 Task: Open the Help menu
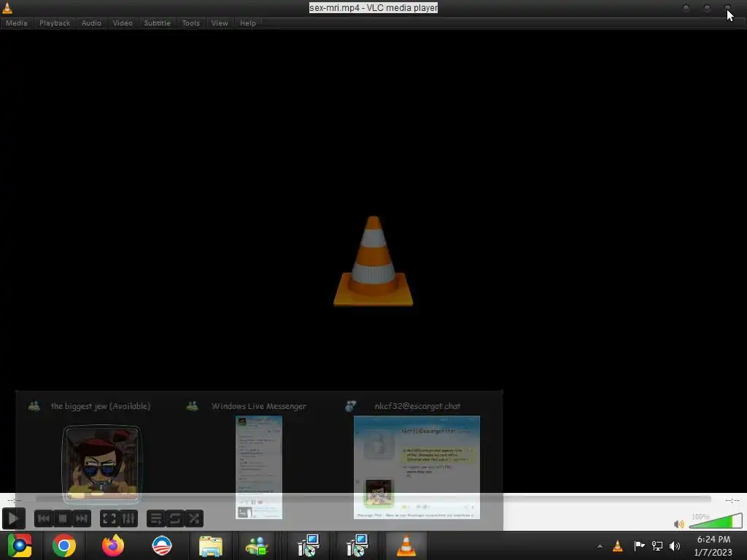click(x=248, y=23)
